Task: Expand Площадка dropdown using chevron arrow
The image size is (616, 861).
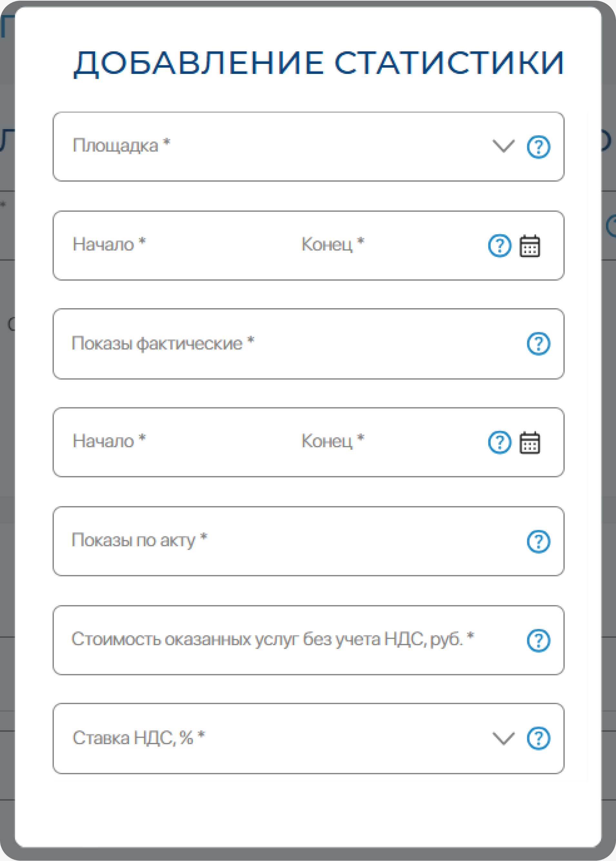Action: click(x=503, y=146)
